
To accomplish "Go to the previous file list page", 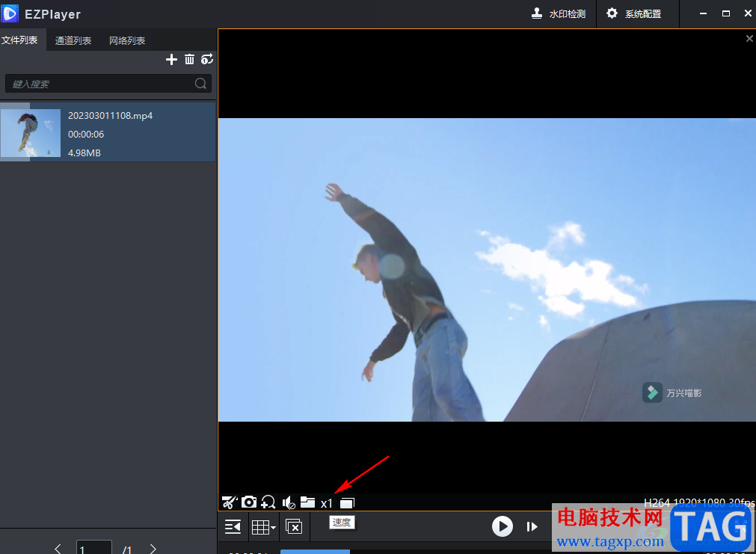I will (58, 549).
